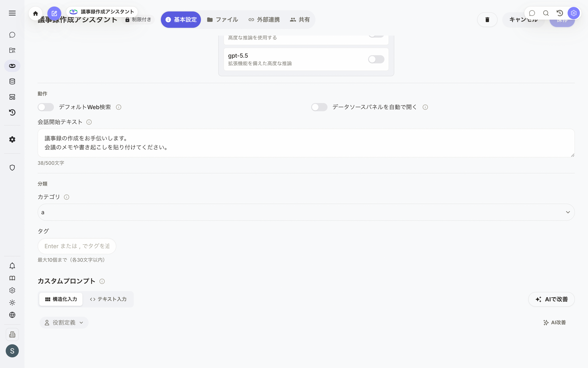Click the user avatar S
This screenshot has height=368, width=588.
(x=12, y=351)
